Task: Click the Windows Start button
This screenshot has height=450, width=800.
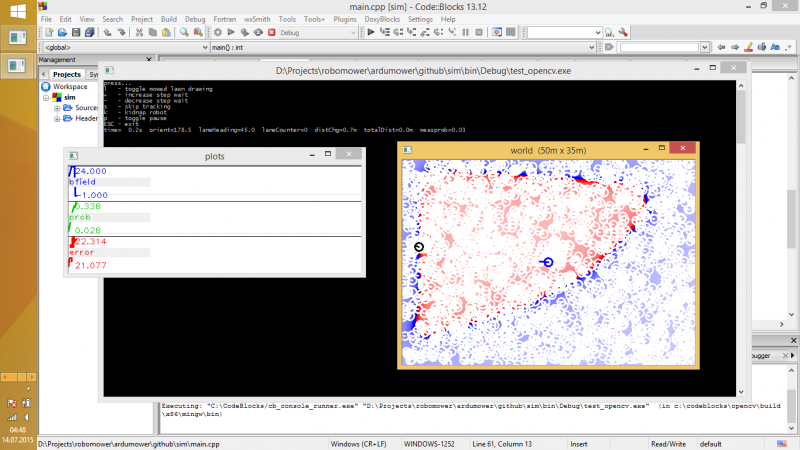Action: click(x=18, y=11)
